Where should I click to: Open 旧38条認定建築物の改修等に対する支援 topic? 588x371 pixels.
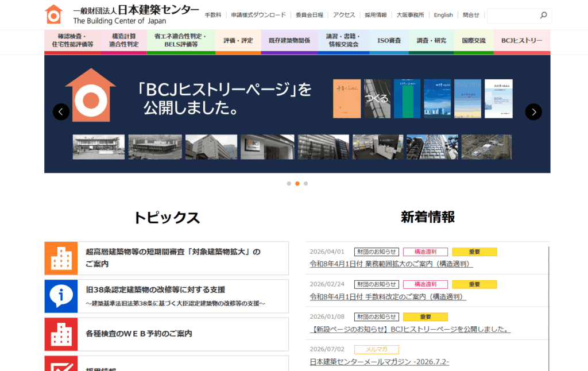[167, 296]
